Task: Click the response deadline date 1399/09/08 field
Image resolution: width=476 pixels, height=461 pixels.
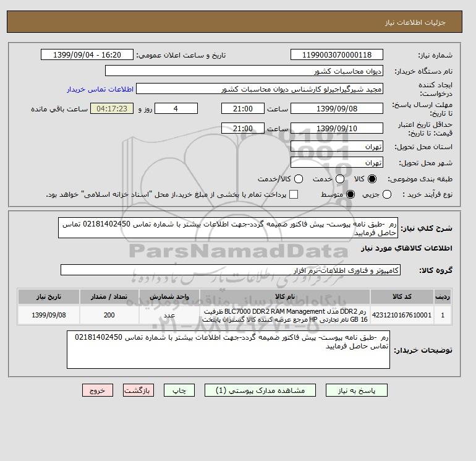Action: 337,108
